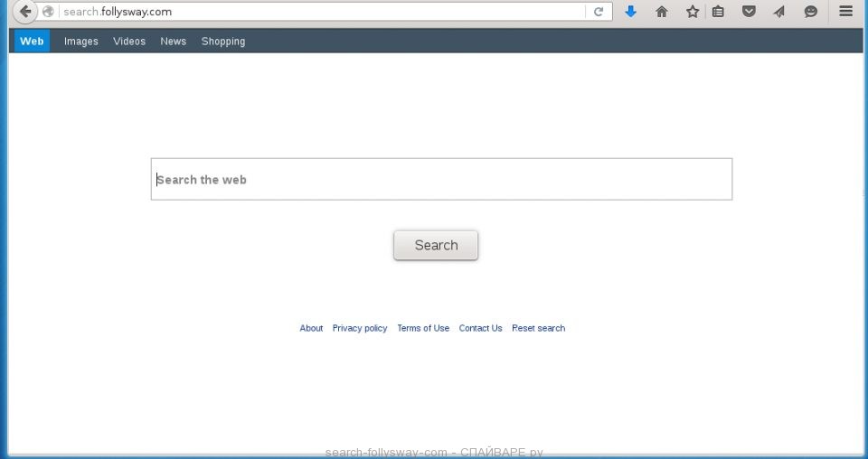Bookmark this page with the star icon

[692, 12]
